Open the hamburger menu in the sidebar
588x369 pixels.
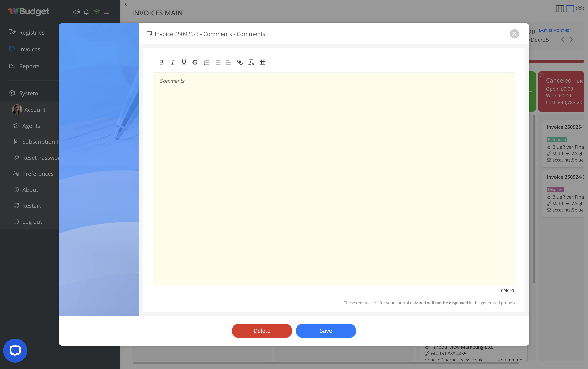106,12
